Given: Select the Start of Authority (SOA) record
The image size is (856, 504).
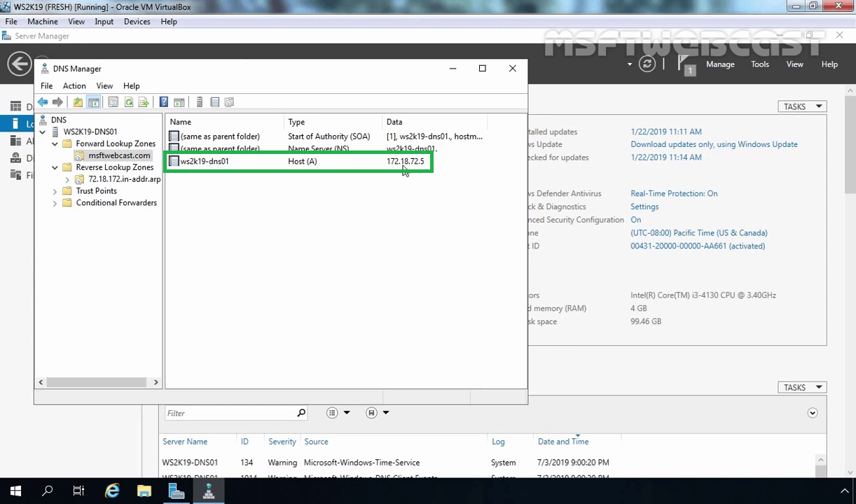Looking at the screenshot, I should (327, 136).
